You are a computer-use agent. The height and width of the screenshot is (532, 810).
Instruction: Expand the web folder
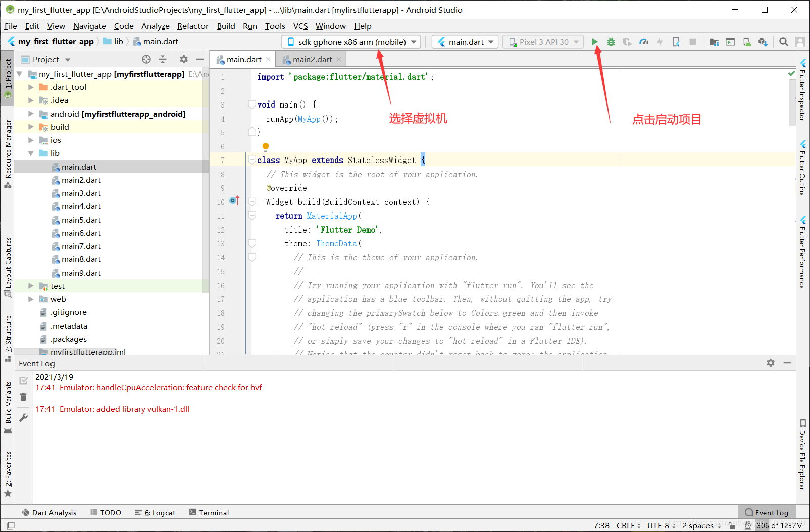click(x=31, y=299)
